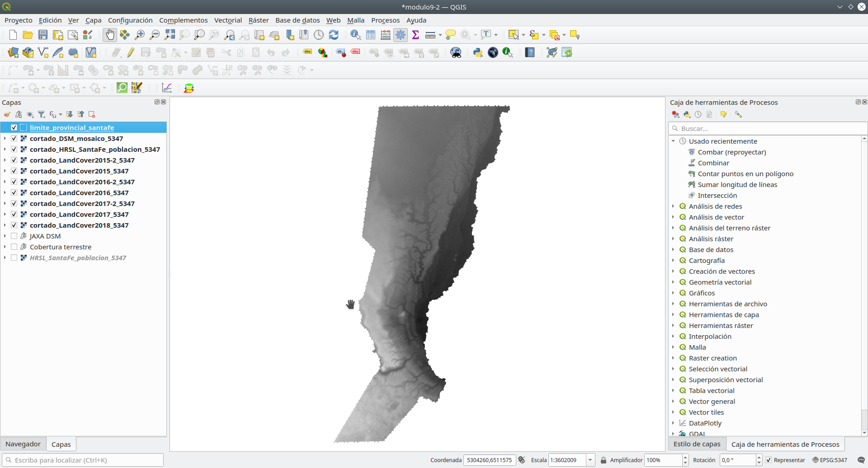
Task: Toggle visibility of limite_provincial_santafe layer
Action: 14,127
